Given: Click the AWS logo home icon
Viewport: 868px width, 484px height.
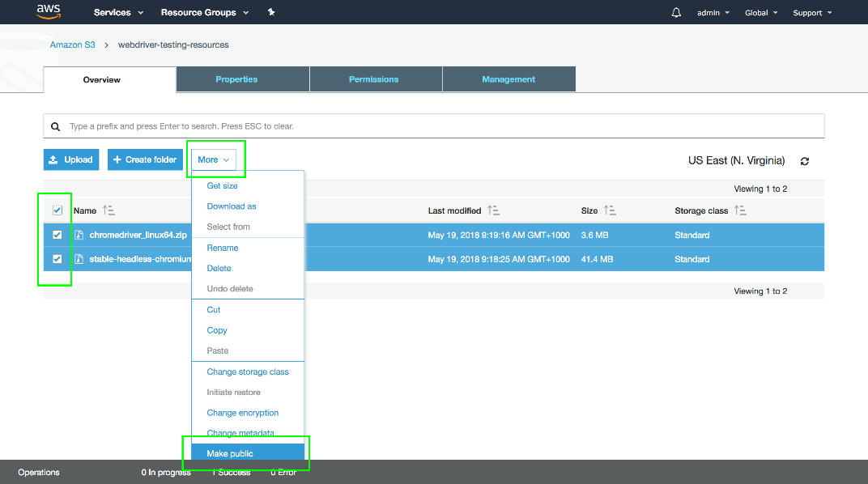Looking at the screenshot, I should [49, 11].
